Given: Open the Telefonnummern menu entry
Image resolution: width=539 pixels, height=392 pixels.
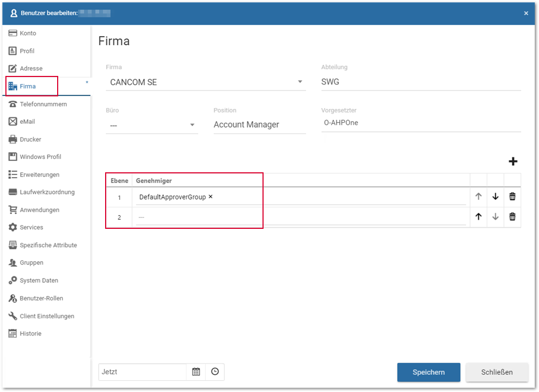Looking at the screenshot, I should (46, 104).
